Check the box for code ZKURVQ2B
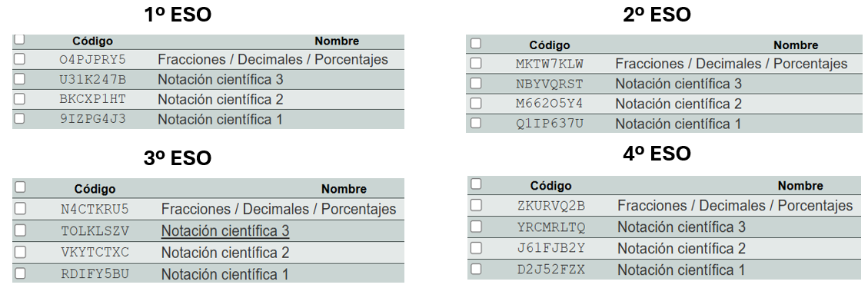The width and height of the screenshot is (868, 288). 476,205
